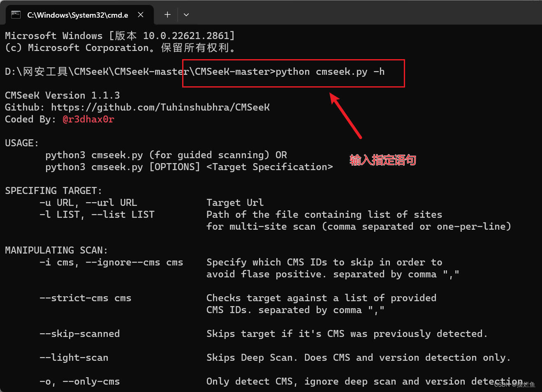Click 'avoid flase positive. separated by comma' line
Viewport: 542px width, 392px height.
click(333, 274)
